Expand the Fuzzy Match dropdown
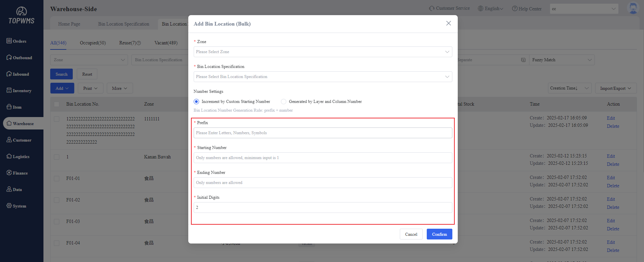 point(561,60)
